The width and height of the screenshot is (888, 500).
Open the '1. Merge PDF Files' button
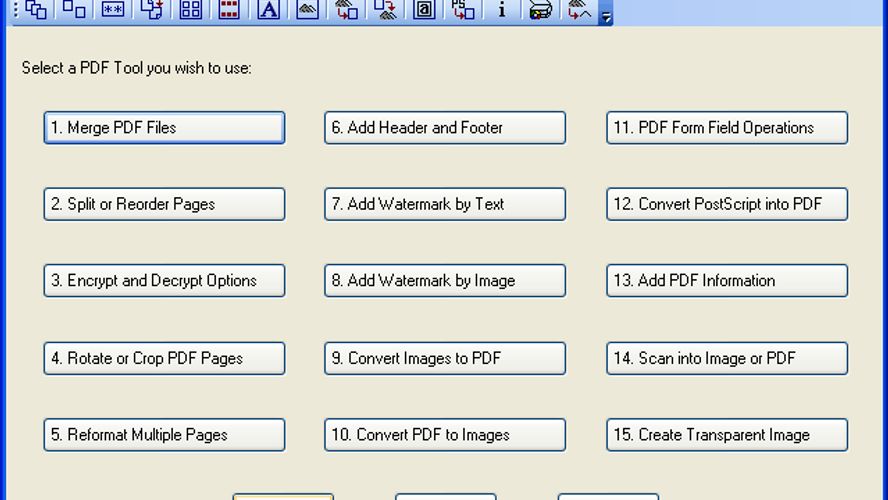164,127
